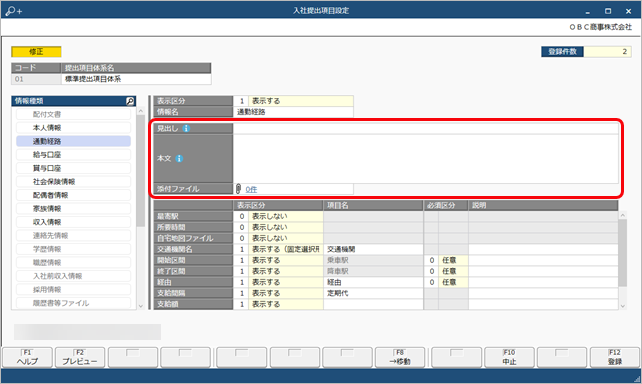Select 職歴情報 list item
This screenshot has height=384, width=642.
point(73,263)
